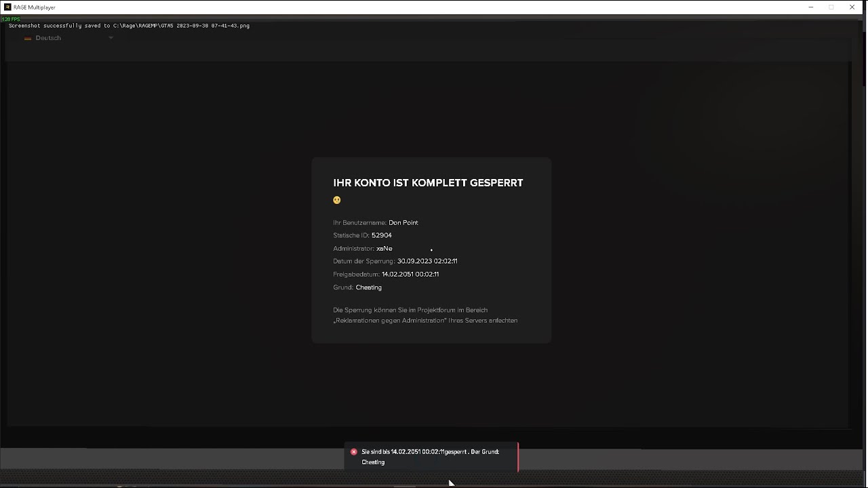868x488 pixels.
Task: Minimize the RAGE Multiplayer window
Action: click(x=810, y=7)
